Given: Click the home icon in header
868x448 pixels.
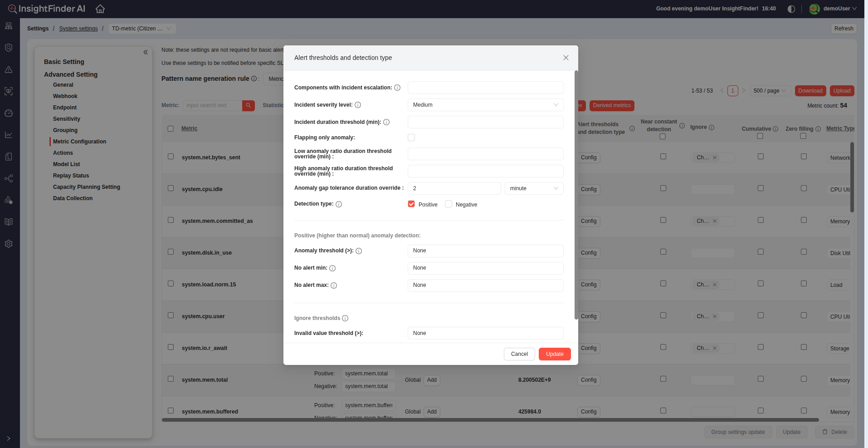Looking at the screenshot, I should point(100,9).
